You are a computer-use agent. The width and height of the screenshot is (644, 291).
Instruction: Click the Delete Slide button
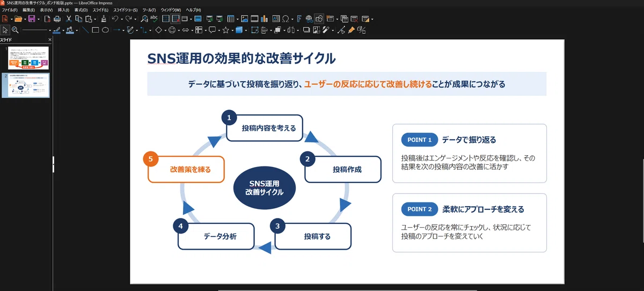354,19
